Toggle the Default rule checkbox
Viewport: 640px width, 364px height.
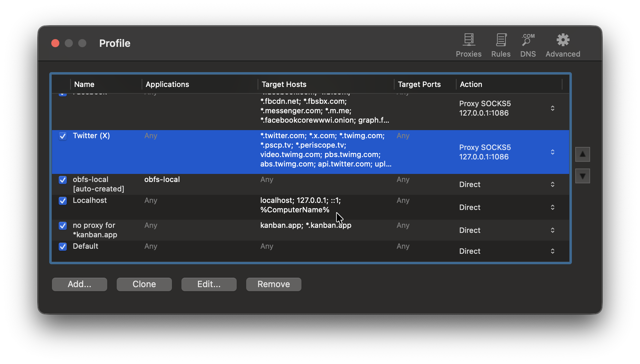coord(63,247)
